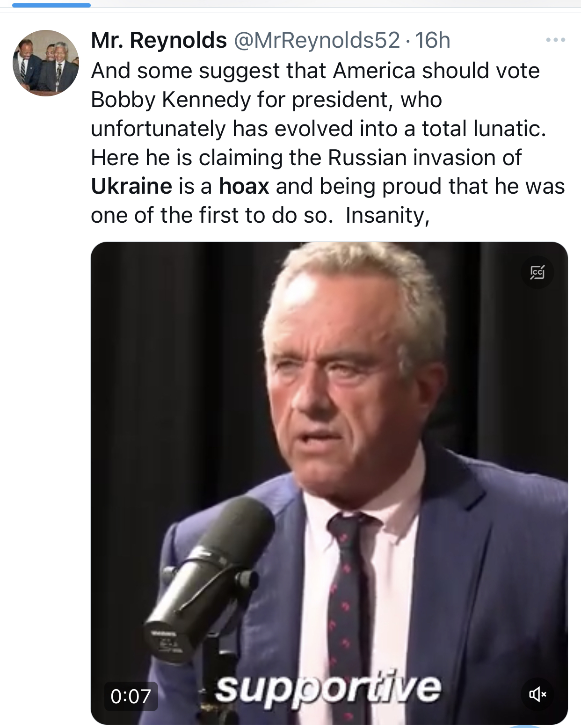Click the word Insanity ending the tweet
Image resolution: width=581 pixels, height=728 pixels.
pyautogui.click(x=387, y=215)
